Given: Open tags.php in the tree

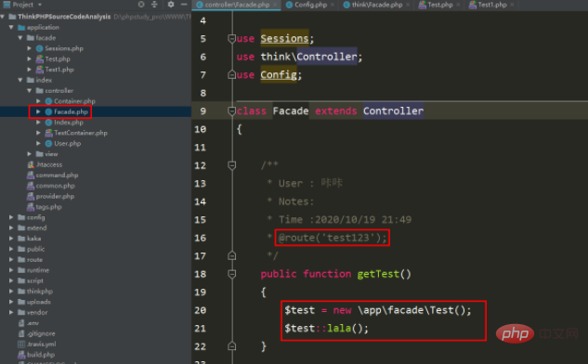Looking at the screenshot, I should [48, 206].
